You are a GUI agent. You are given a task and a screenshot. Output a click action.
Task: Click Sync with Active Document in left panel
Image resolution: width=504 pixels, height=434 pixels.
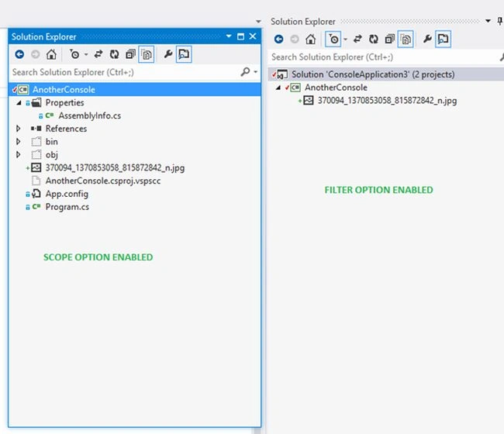(x=98, y=54)
